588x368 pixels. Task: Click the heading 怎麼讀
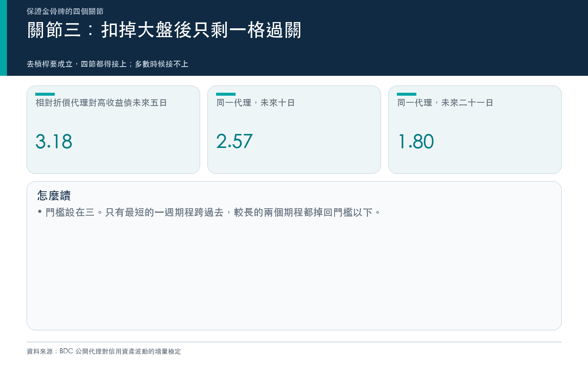54,195
